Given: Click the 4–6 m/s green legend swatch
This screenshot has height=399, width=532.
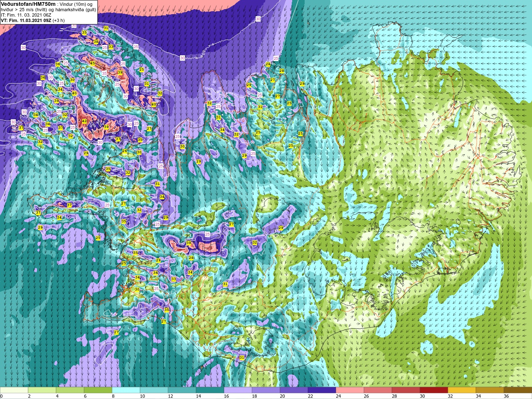Looking at the screenshot, I should pyautogui.click(x=70, y=390).
